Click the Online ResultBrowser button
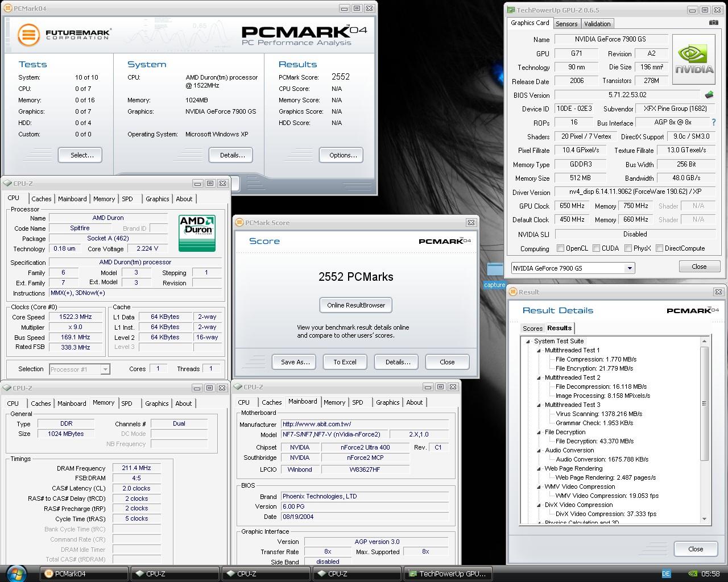This screenshot has height=582, width=728. point(356,305)
